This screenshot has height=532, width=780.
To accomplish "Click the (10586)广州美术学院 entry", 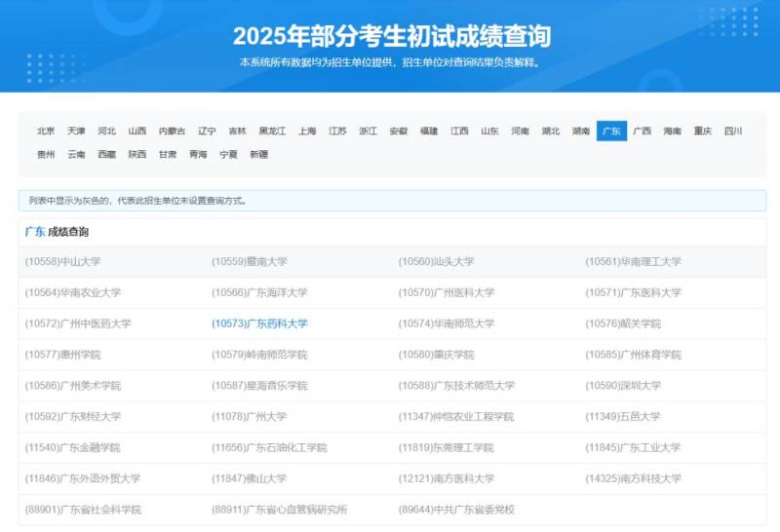I will 72,385.
